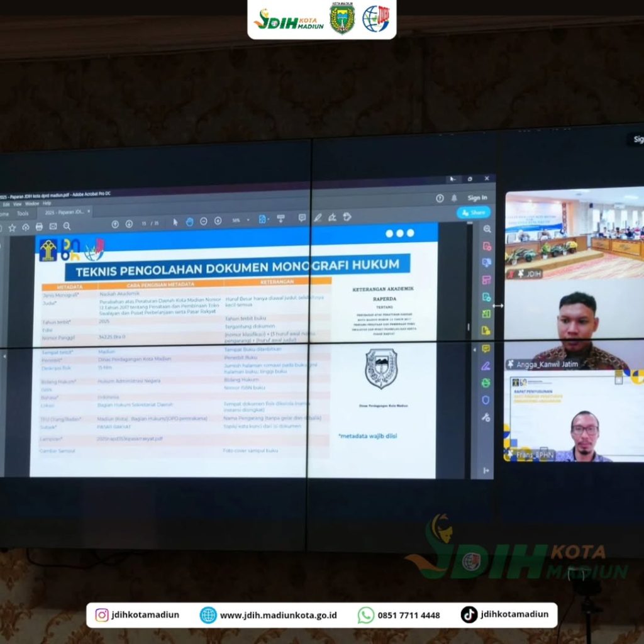The height and width of the screenshot is (644, 644).
Task: Switch to the Tools tab
Action: (23, 214)
